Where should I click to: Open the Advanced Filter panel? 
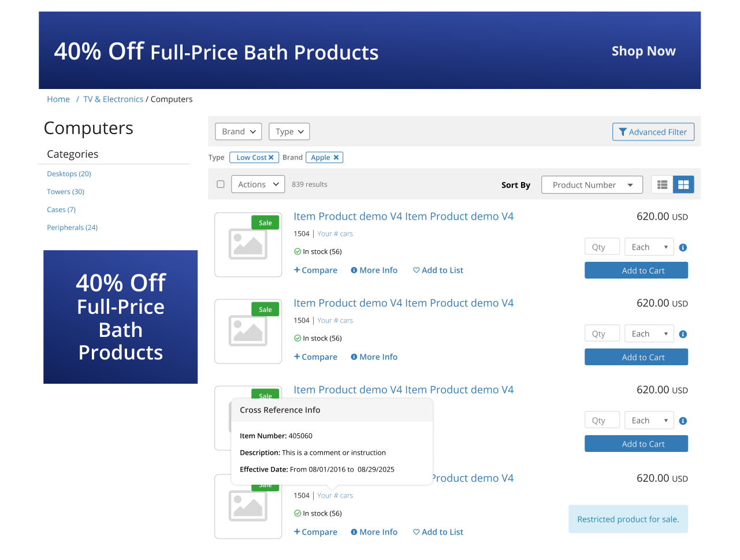[x=653, y=132]
